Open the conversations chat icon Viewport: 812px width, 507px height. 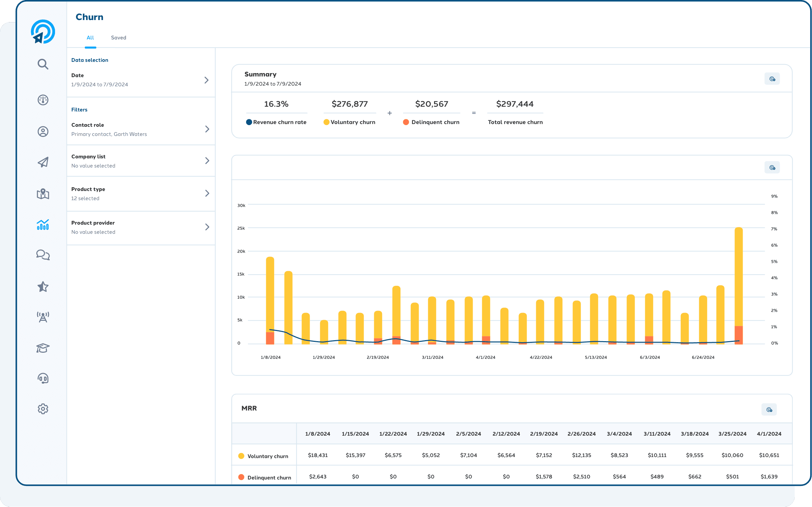point(43,255)
